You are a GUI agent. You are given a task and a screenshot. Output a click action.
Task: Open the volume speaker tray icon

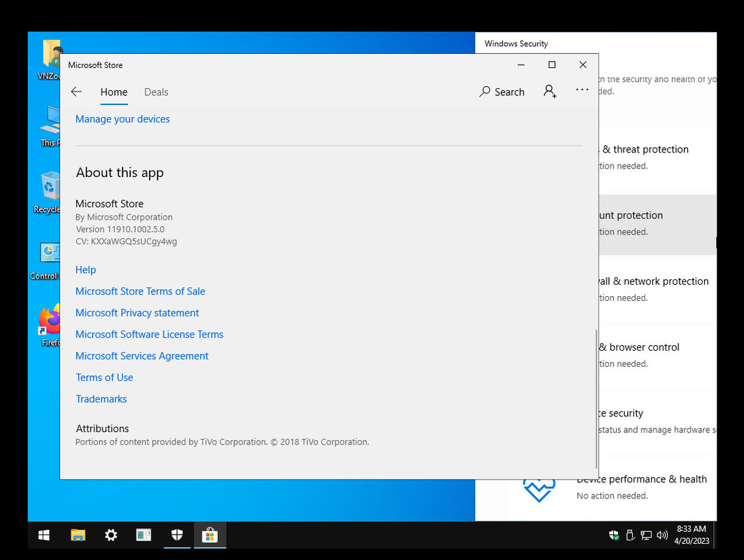pyautogui.click(x=662, y=535)
